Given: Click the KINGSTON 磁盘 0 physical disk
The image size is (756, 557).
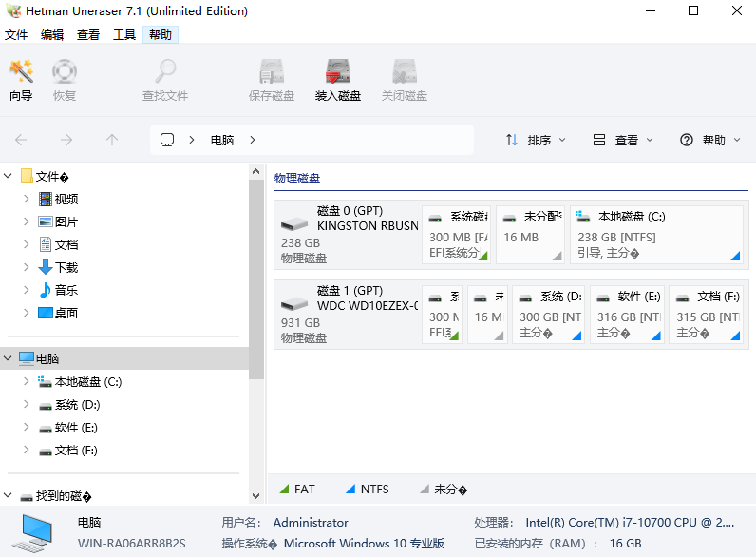Looking at the screenshot, I should 348,235.
